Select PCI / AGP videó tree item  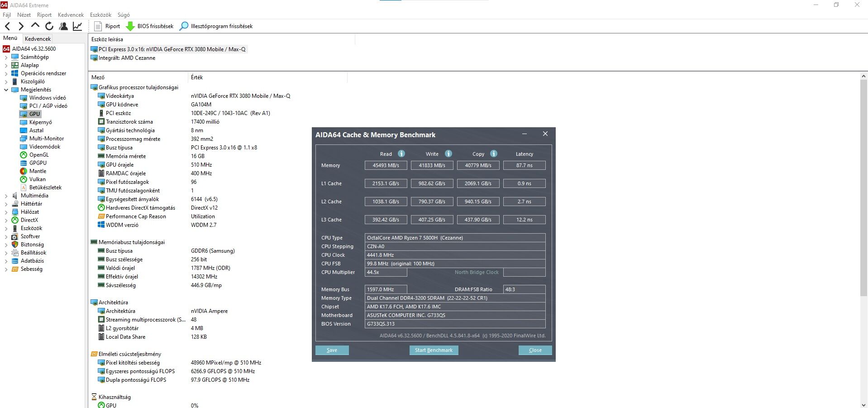(x=44, y=106)
